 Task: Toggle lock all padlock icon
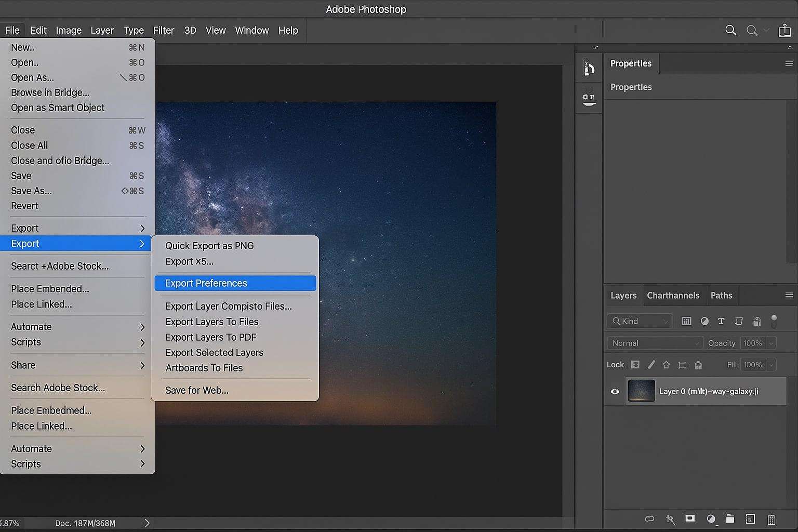pos(698,365)
